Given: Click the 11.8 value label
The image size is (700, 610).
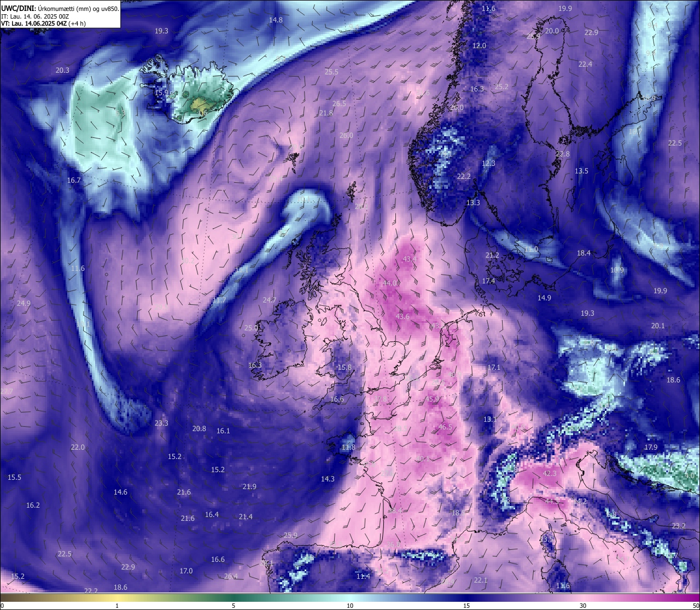Looking at the screenshot, I should tap(348, 447).
